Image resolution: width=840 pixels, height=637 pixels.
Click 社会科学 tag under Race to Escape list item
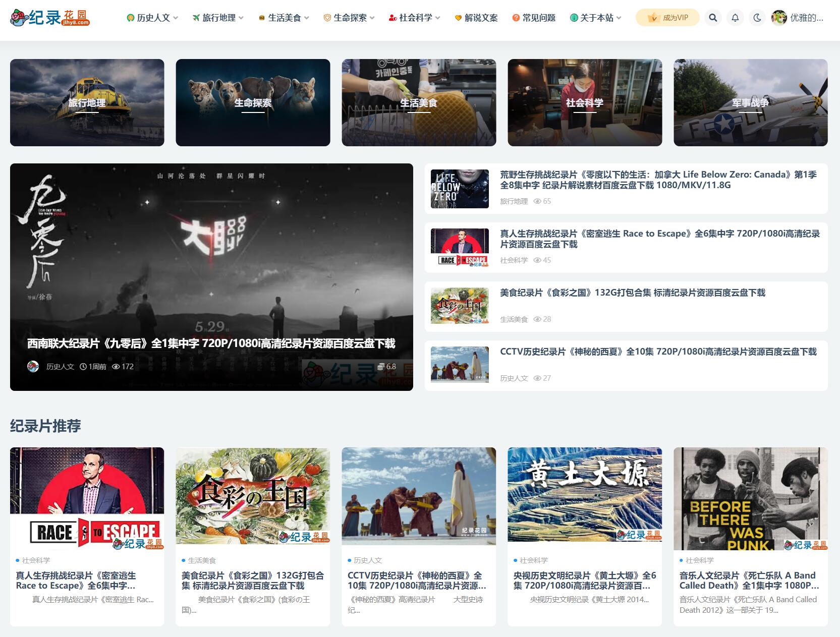point(514,260)
